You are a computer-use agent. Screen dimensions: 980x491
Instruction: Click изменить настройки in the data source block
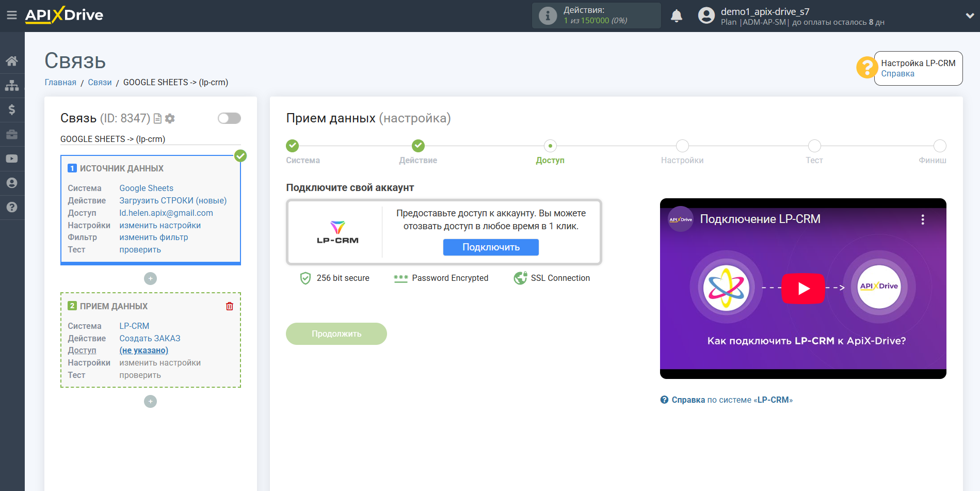tap(160, 226)
